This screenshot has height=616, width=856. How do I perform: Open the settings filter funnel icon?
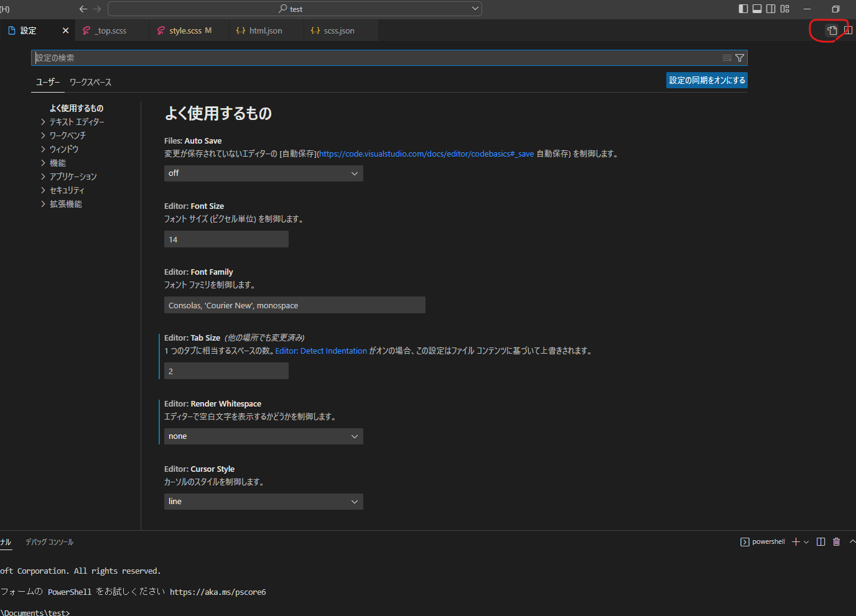point(740,57)
